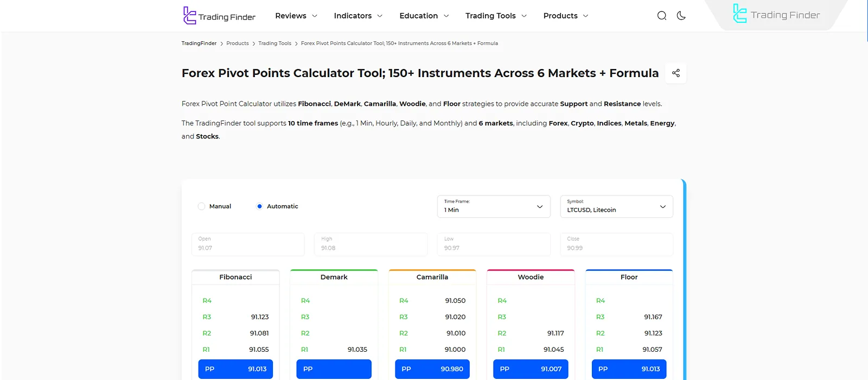
Task: Open Trading Tools breadcrumb link
Action: [275, 43]
